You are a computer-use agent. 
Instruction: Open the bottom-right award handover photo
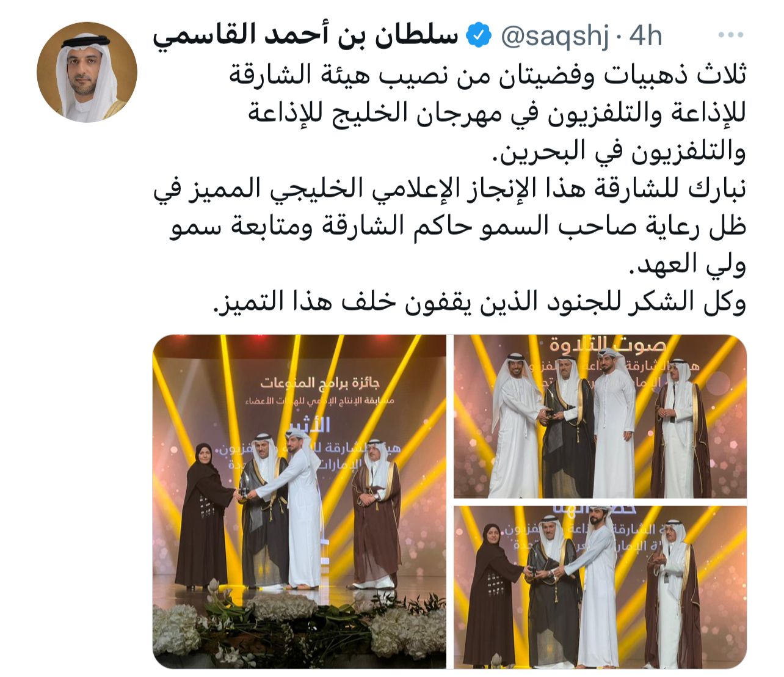click(600, 587)
